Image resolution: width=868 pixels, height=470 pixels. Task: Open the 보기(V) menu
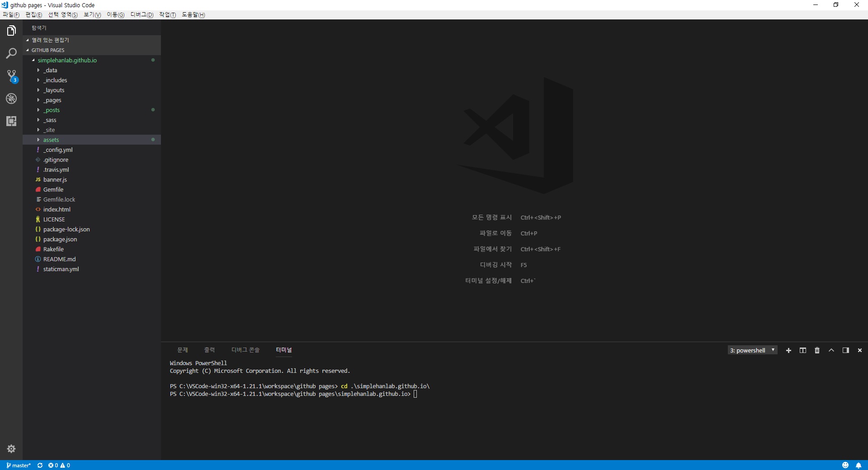[92, 15]
